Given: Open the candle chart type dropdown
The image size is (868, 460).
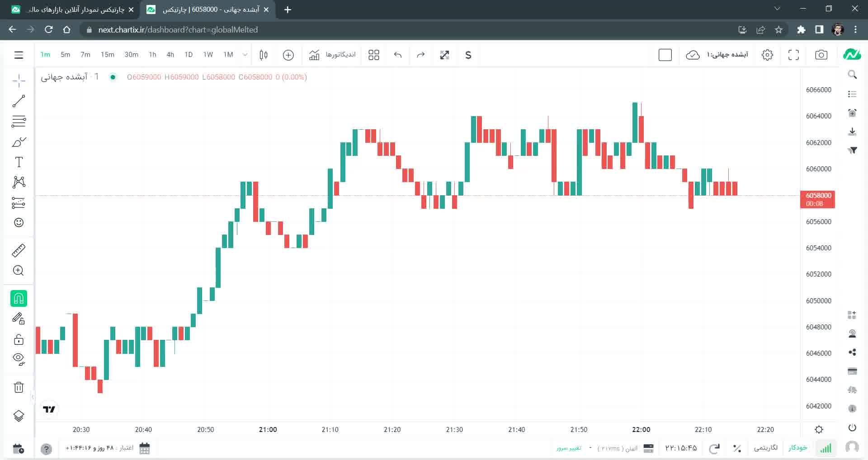Looking at the screenshot, I should coord(264,55).
